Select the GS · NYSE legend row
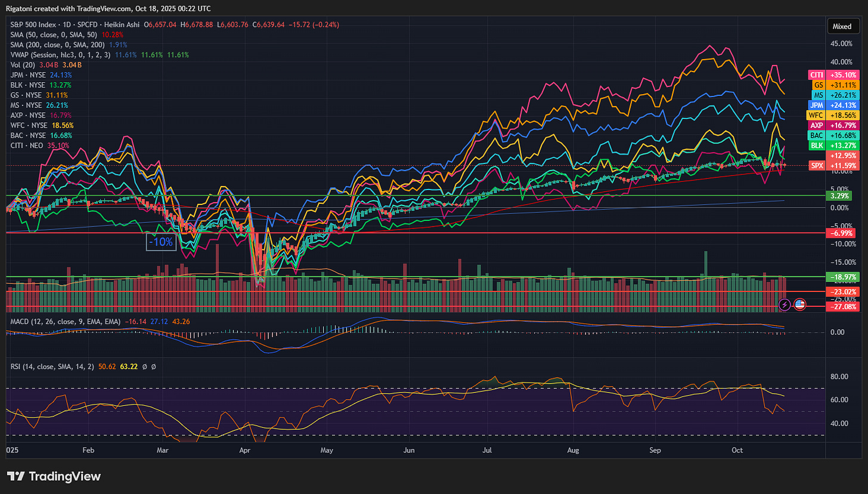This screenshot has height=494, width=868. pyautogui.click(x=39, y=95)
